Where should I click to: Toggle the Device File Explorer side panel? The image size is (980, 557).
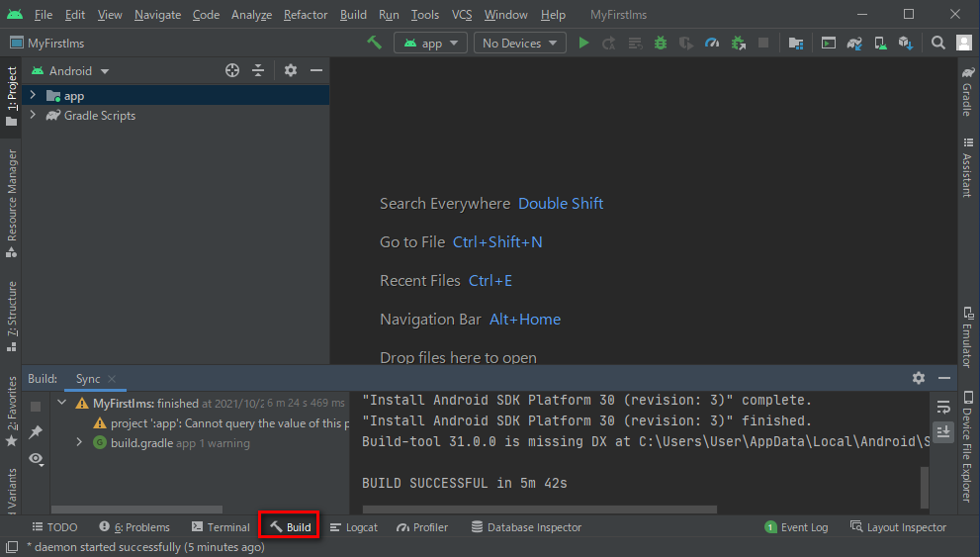967,446
